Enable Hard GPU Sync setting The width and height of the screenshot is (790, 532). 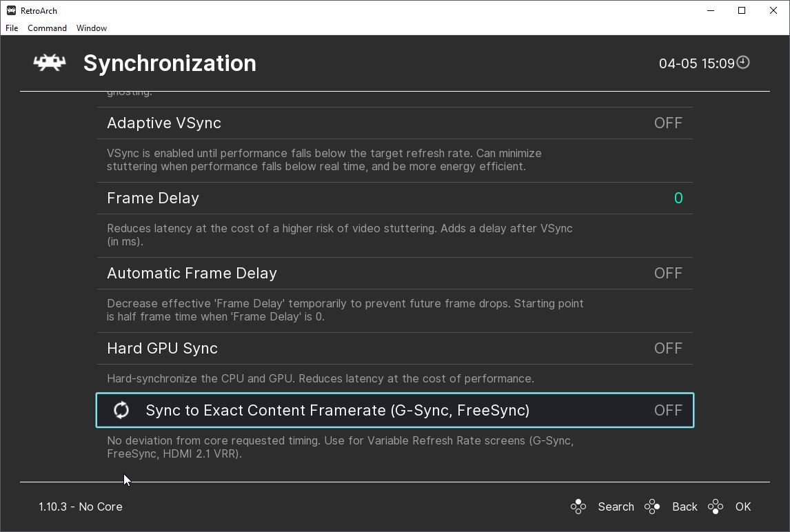pos(667,348)
